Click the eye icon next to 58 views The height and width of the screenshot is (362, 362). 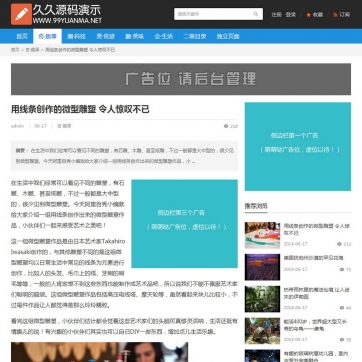tap(342, 340)
